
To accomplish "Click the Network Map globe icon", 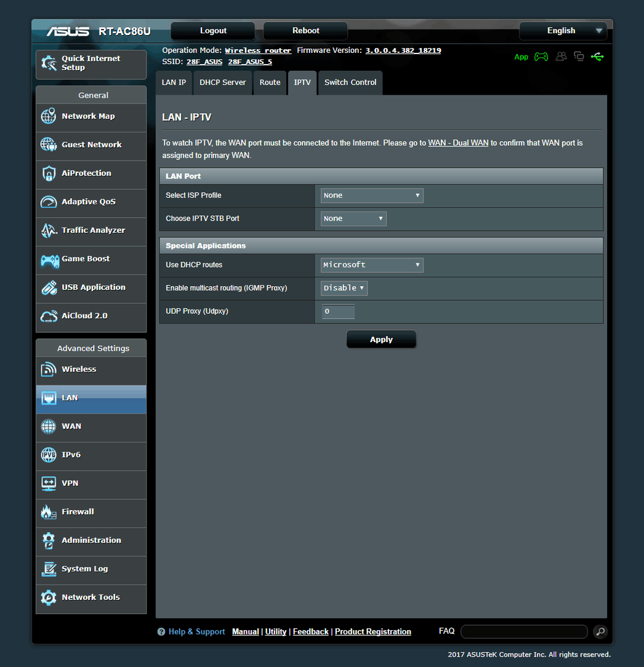I will click(49, 116).
